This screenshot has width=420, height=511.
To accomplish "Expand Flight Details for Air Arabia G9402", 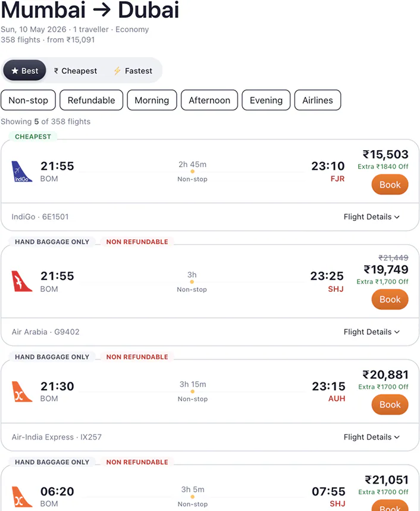I will (372, 332).
